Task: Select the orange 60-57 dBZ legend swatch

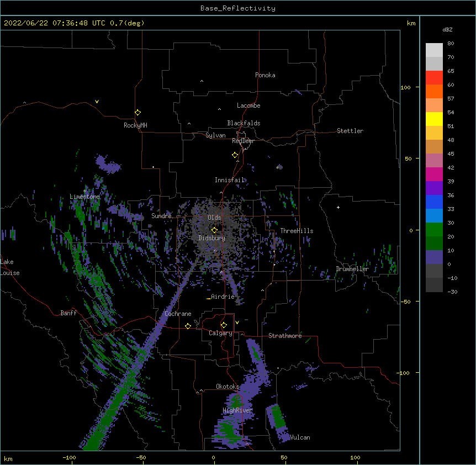Action: (434, 91)
